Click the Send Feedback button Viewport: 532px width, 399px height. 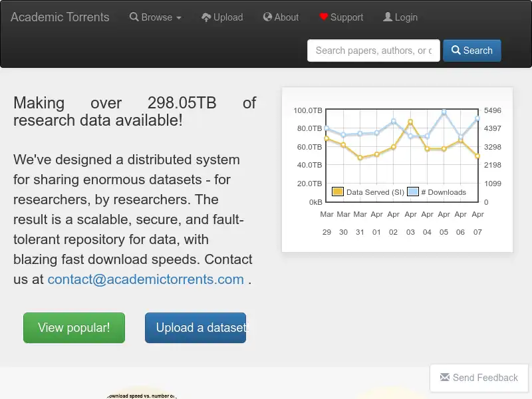(479, 378)
